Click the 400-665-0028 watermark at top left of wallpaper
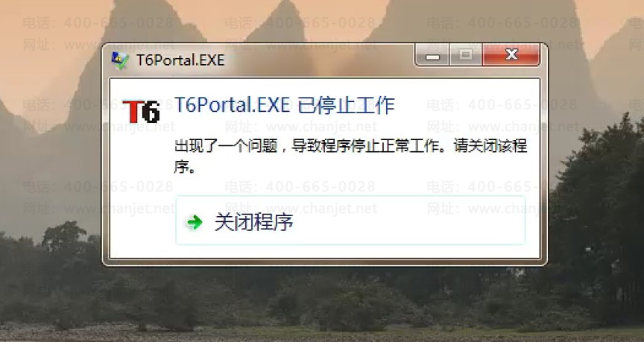 119,22
